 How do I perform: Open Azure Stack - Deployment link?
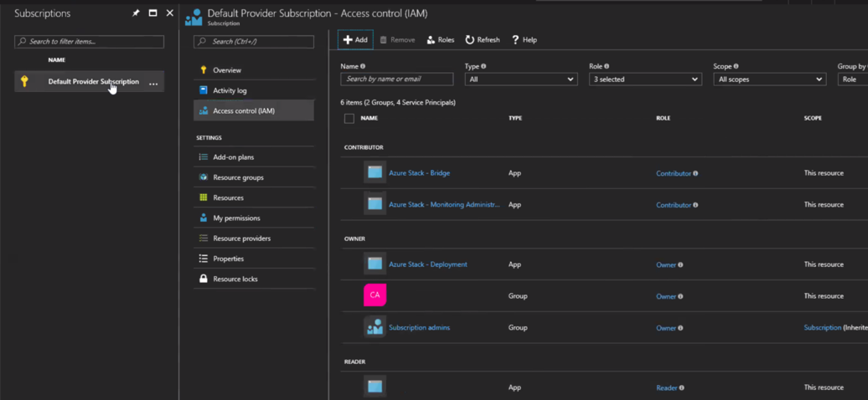point(428,264)
